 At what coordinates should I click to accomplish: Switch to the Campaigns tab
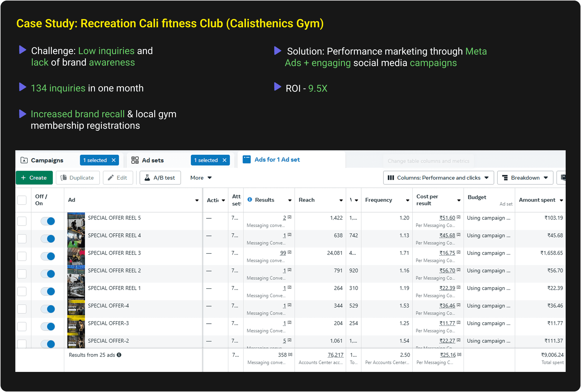[x=47, y=160]
